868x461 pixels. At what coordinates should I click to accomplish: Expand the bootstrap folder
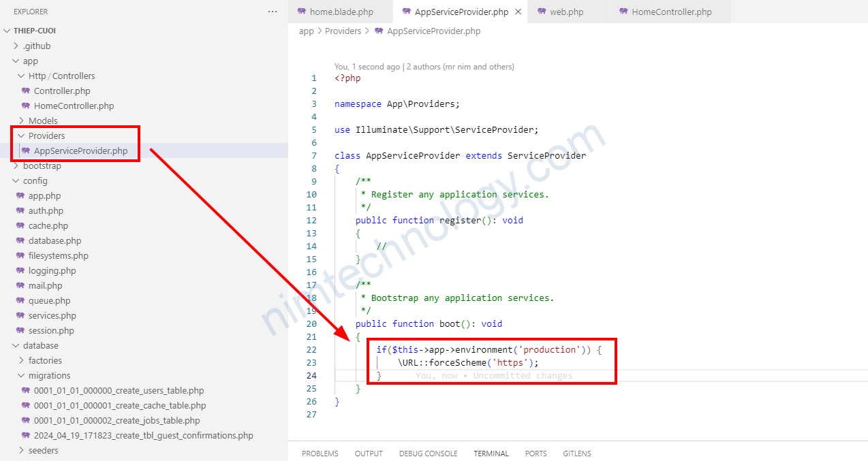(x=16, y=165)
